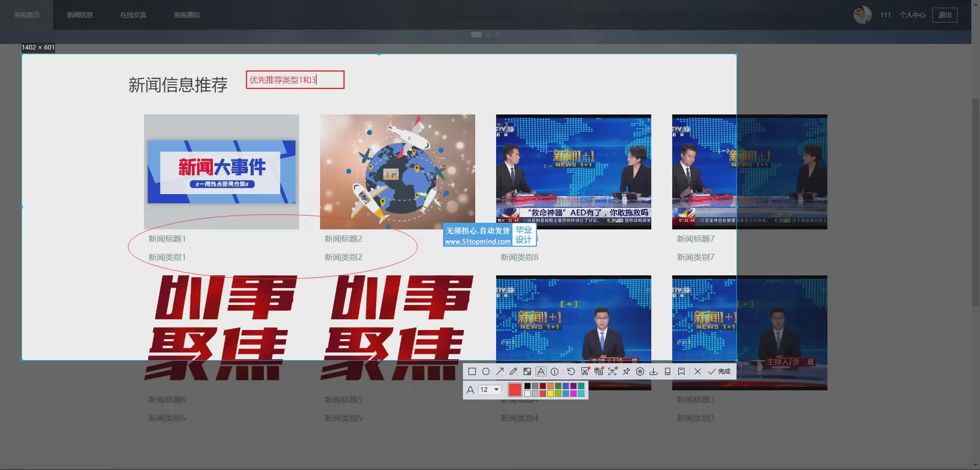Choose the lime green color swatch
Image resolution: width=980 pixels, height=470 pixels.
point(558,393)
